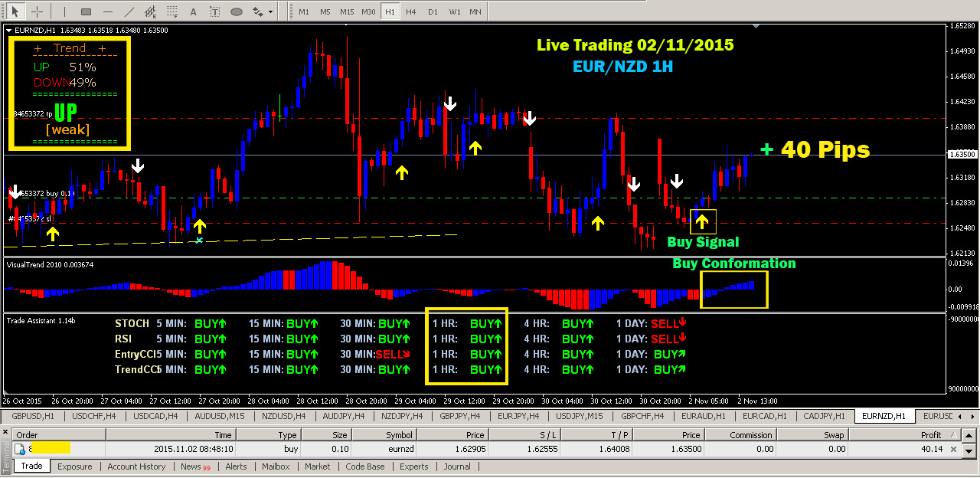Open the Account History tab
This screenshot has width=980, height=478.
coord(136,466)
